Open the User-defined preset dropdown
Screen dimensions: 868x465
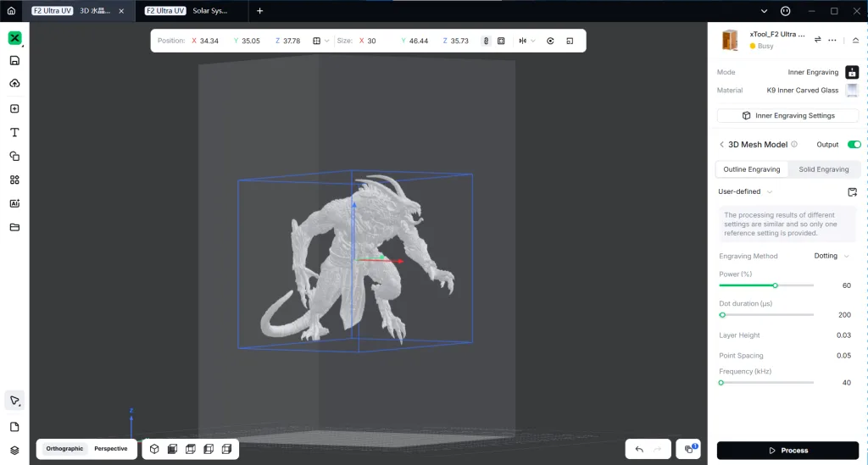coord(745,191)
